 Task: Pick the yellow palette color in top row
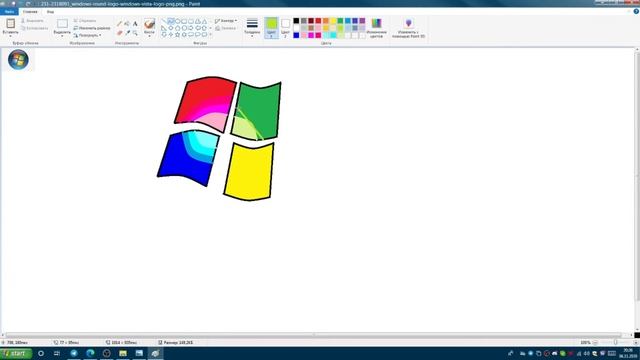pos(333,21)
